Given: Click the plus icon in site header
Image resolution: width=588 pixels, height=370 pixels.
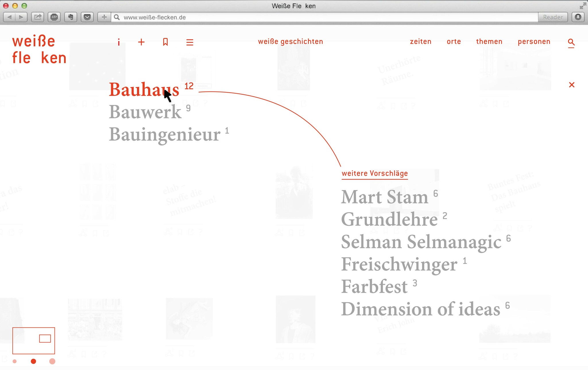Looking at the screenshot, I should [x=141, y=42].
